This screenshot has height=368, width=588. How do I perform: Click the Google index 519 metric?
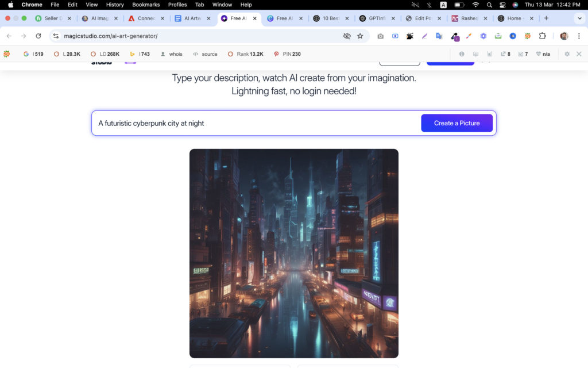point(33,54)
